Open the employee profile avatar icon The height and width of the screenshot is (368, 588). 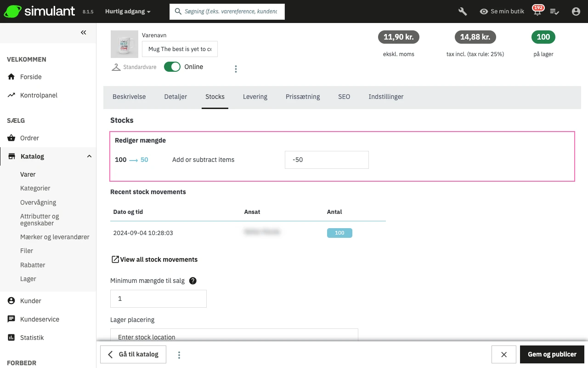click(x=576, y=11)
